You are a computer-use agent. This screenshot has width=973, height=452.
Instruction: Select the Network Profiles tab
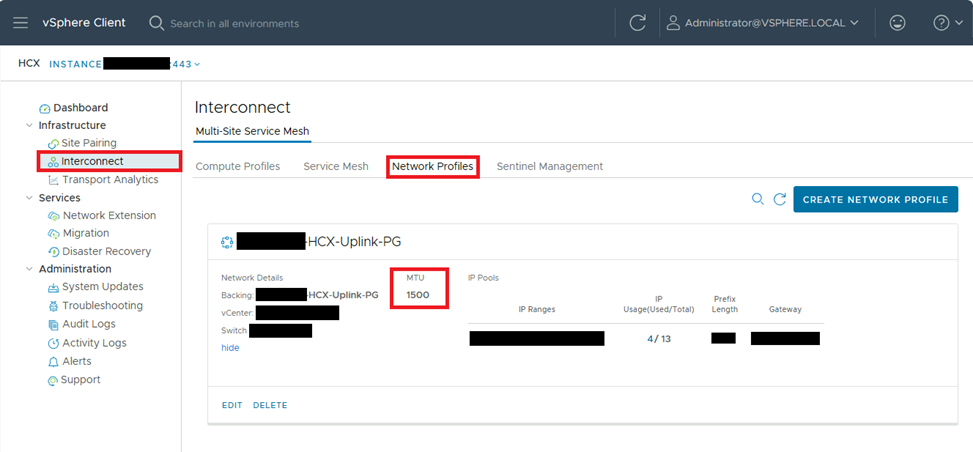click(x=433, y=166)
